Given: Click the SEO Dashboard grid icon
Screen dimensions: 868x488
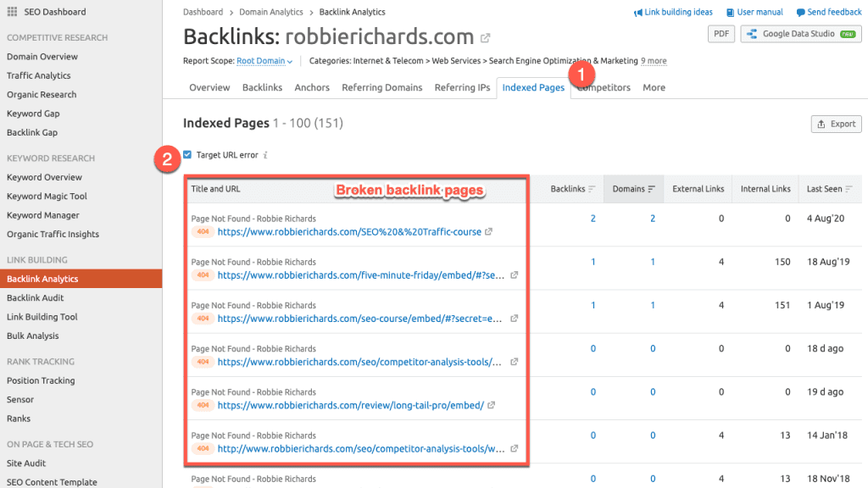Looking at the screenshot, I should point(12,12).
